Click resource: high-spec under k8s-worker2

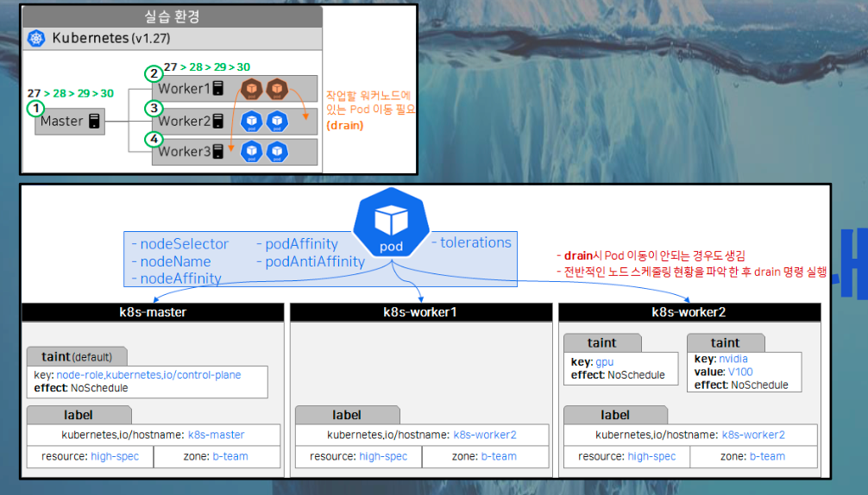pos(627,457)
